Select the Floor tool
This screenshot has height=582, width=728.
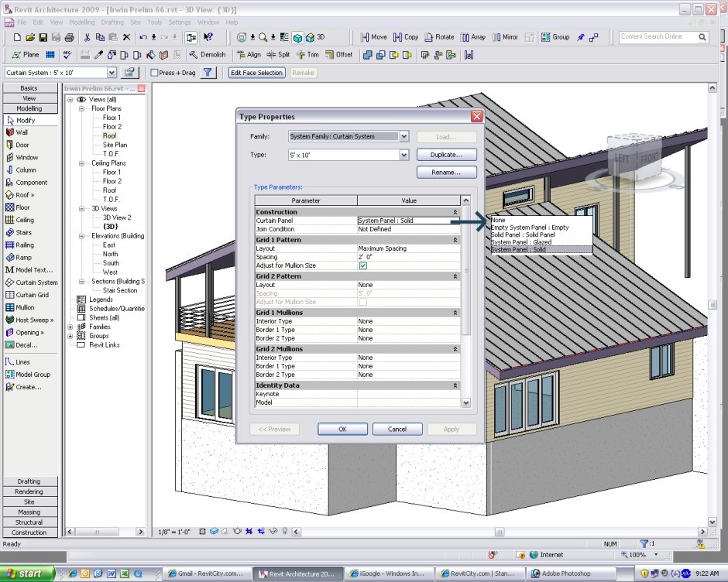click(17, 207)
